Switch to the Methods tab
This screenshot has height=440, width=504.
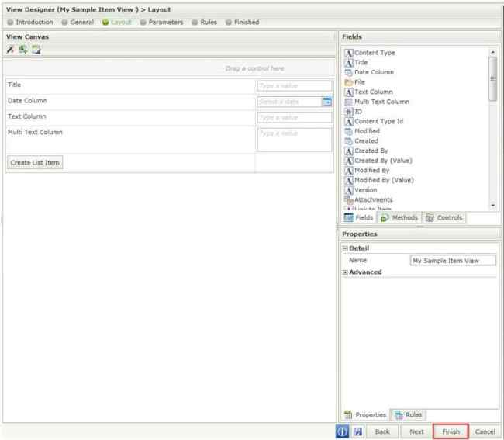[399, 218]
